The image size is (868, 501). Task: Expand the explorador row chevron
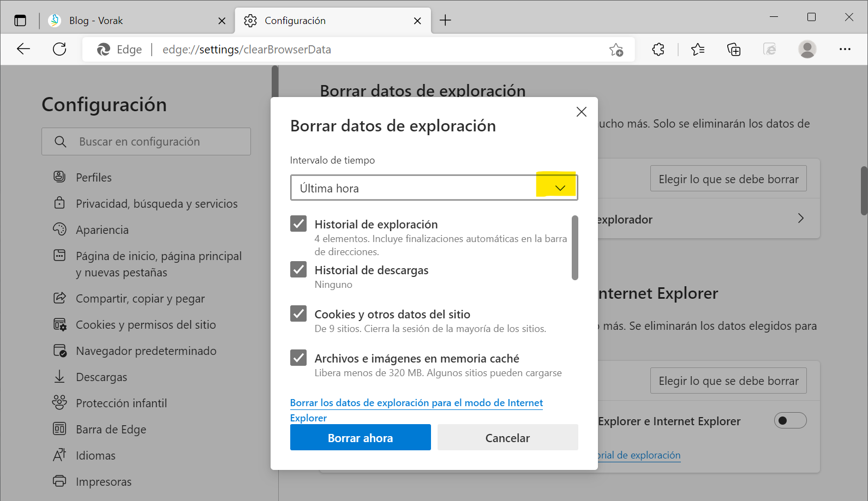tap(800, 218)
